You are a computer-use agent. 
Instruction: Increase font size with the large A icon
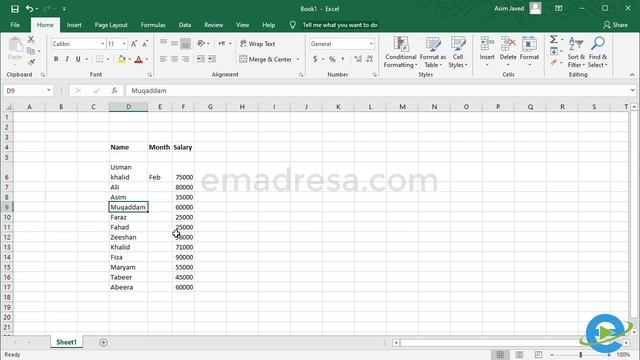click(x=134, y=44)
